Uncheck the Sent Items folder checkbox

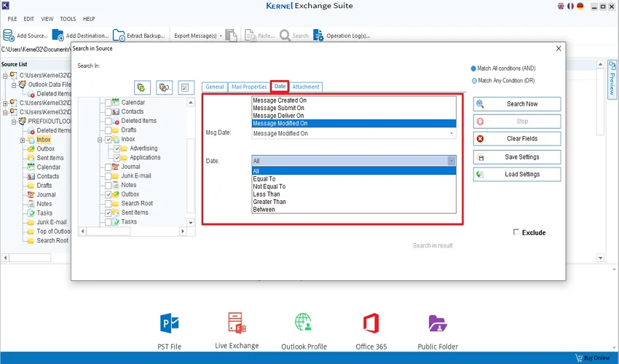109,213
